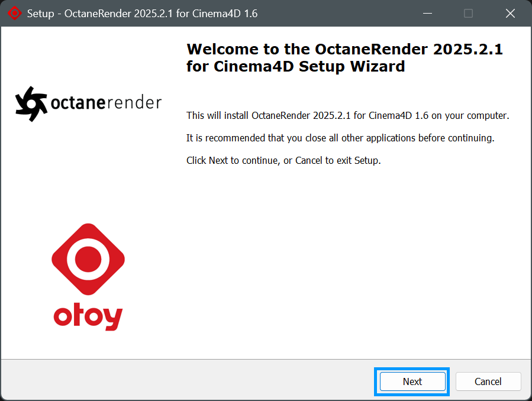Click Next to continue the setup

(x=412, y=381)
